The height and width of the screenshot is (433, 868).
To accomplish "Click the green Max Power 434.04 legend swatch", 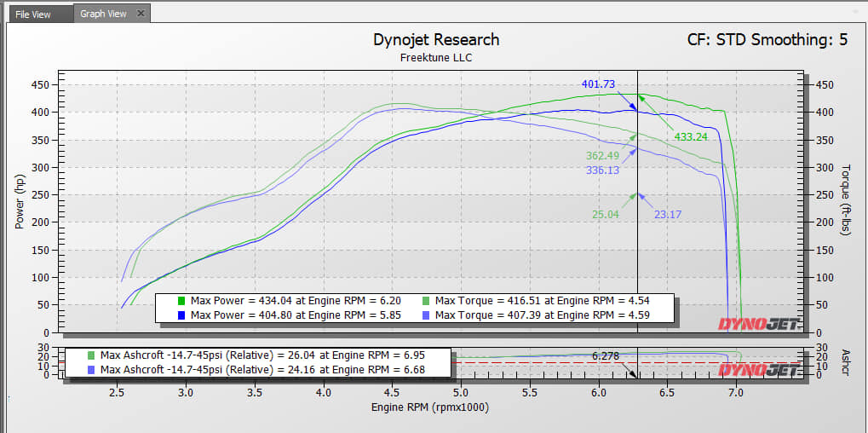I will [x=181, y=301].
